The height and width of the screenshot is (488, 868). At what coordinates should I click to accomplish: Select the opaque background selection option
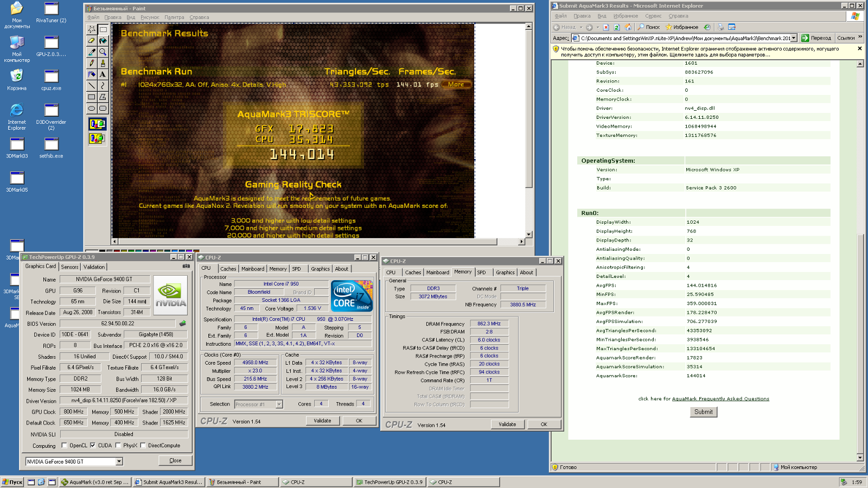97,124
